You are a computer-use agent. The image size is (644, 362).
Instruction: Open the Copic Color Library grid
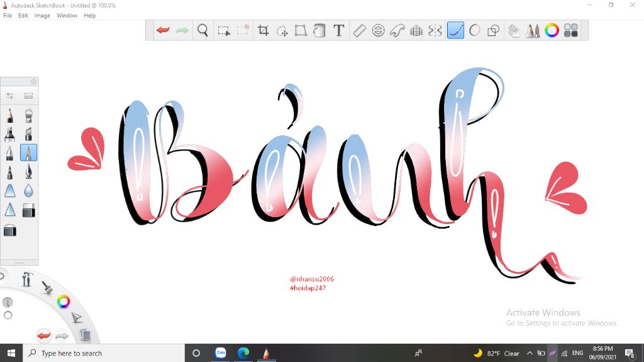click(571, 30)
